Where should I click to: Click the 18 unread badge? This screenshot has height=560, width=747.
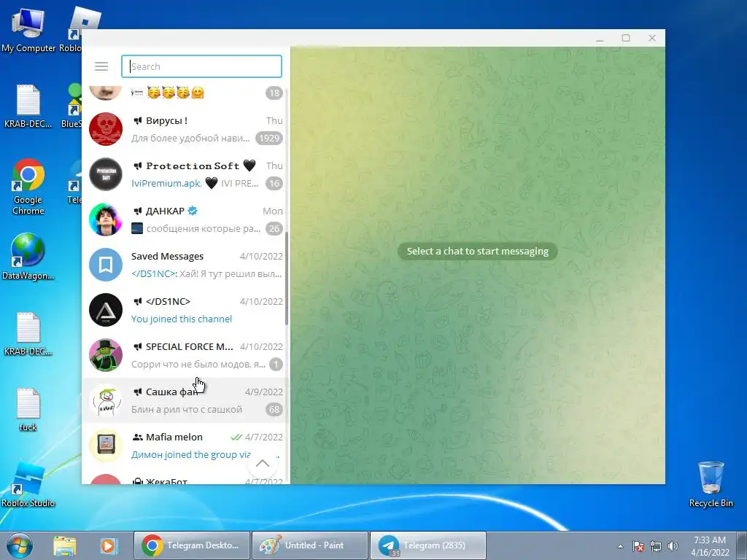[274, 93]
